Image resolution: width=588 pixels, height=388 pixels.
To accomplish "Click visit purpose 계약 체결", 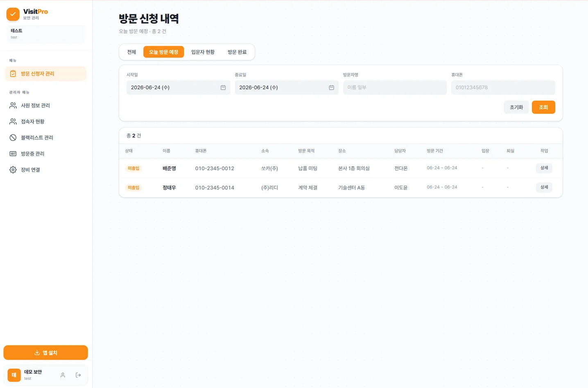I will pyautogui.click(x=308, y=188).
